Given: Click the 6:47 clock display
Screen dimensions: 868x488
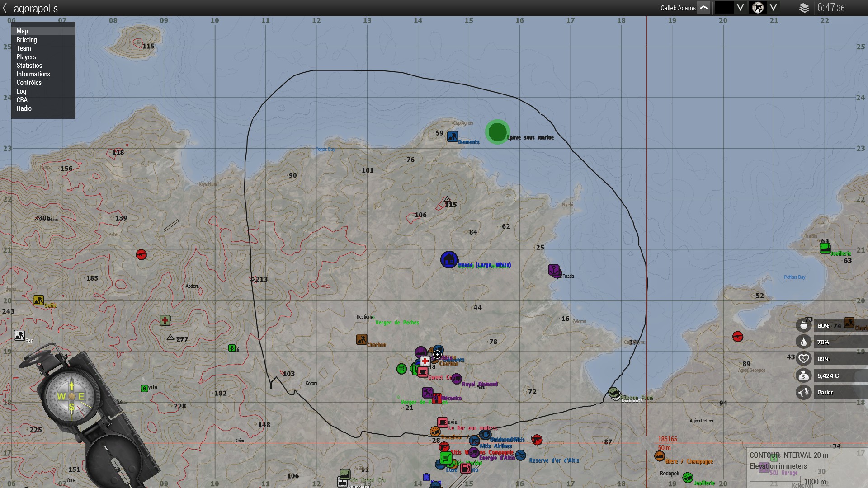Looking at the screenshot, I should pos(831,8).
